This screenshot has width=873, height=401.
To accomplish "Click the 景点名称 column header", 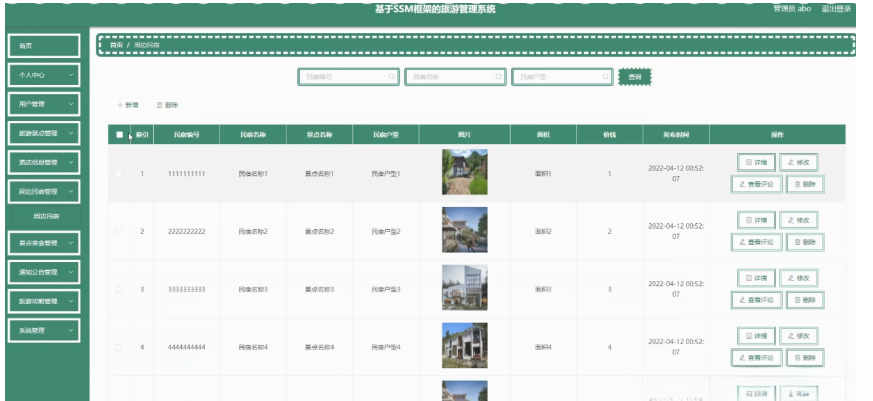I will (x=319, y=134).
